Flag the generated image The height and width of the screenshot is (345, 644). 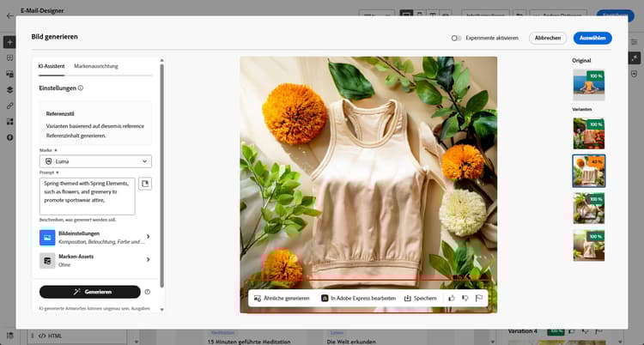coord(479,298)
